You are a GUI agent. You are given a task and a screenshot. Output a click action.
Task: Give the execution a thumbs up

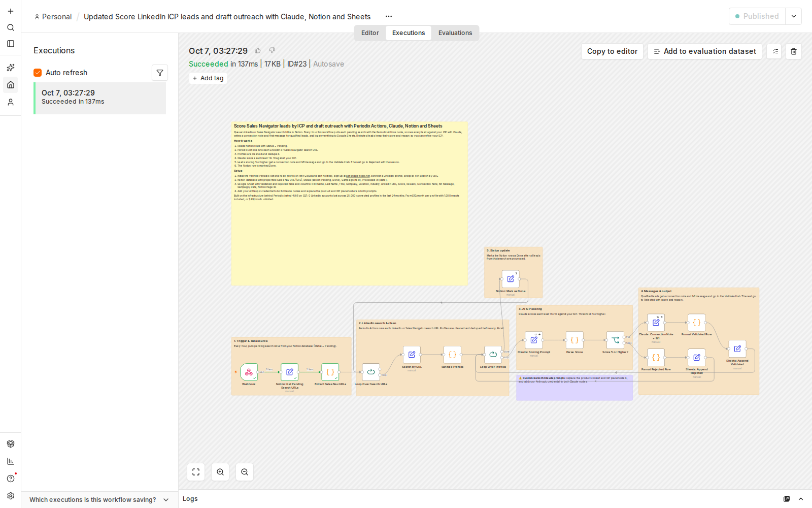click(258, 51)
